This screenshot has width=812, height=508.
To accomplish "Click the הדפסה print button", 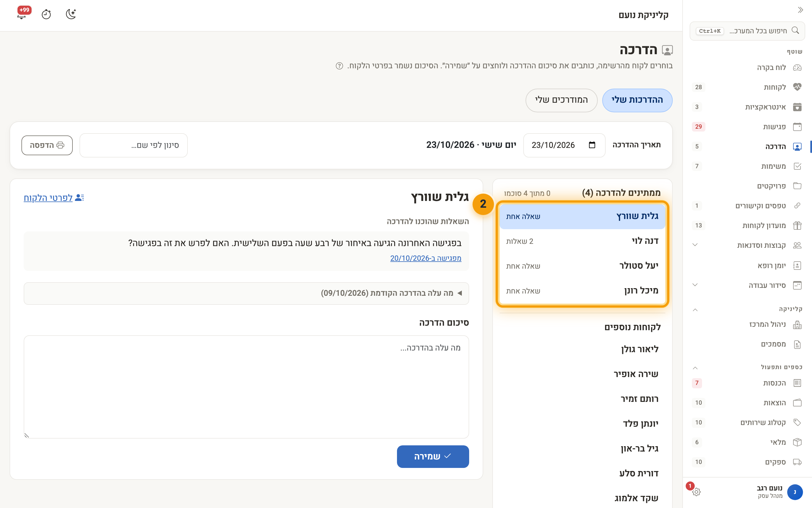I will click(x=47, y=145).
